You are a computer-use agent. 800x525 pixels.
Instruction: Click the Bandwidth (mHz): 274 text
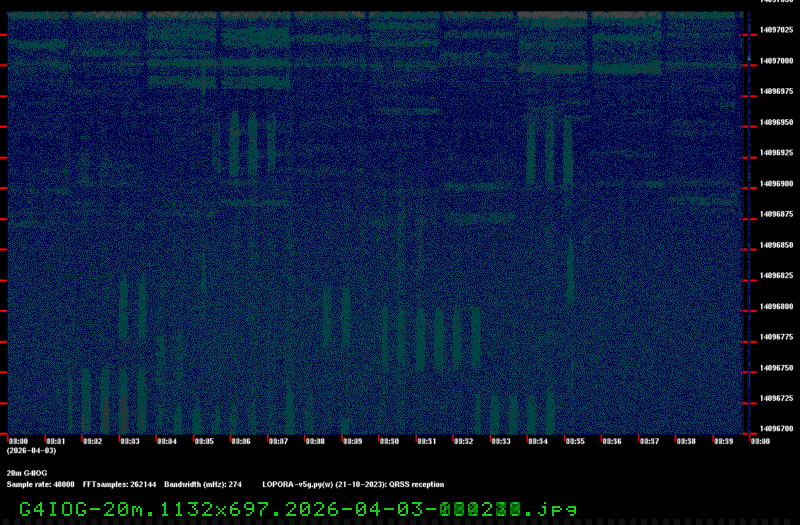pos(203,485)
